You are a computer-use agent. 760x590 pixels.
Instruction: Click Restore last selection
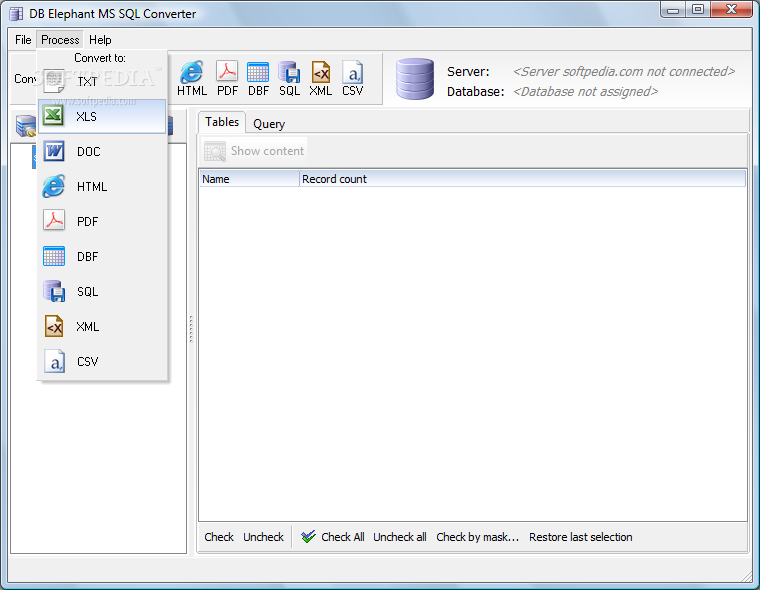pyautogui.click(x=581, y=537)
